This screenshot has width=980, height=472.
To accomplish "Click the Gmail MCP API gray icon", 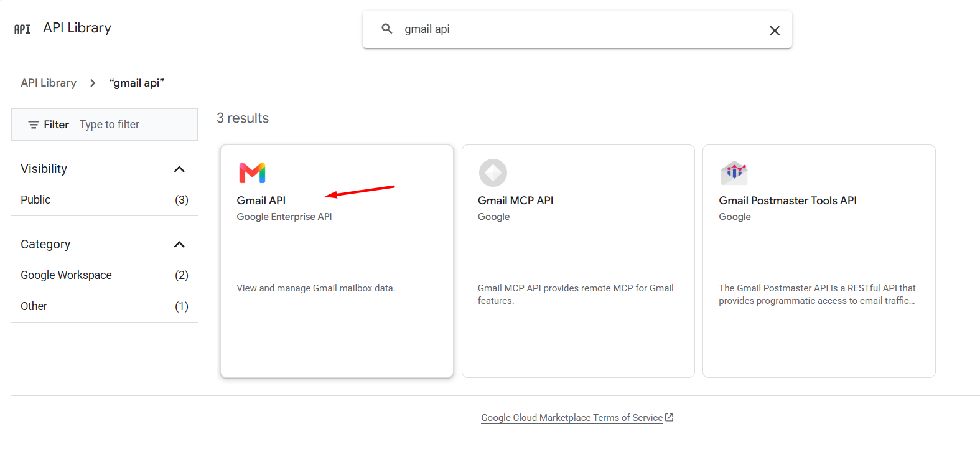I will coord(493,172).
